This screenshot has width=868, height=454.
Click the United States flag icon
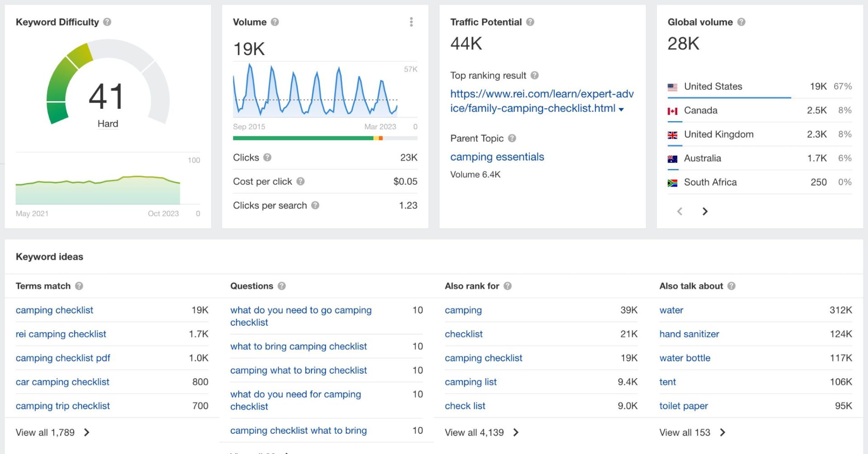(x=672, y=87)
